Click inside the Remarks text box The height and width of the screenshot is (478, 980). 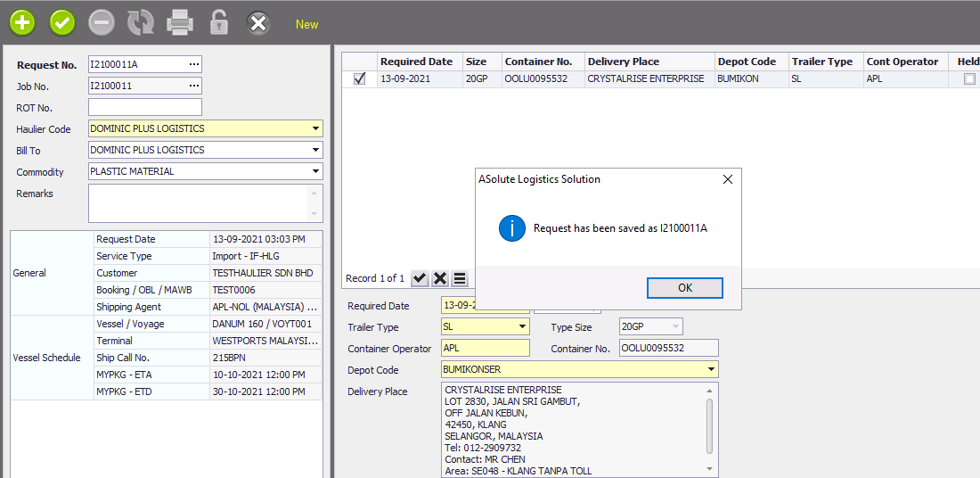tap(198, 202)
